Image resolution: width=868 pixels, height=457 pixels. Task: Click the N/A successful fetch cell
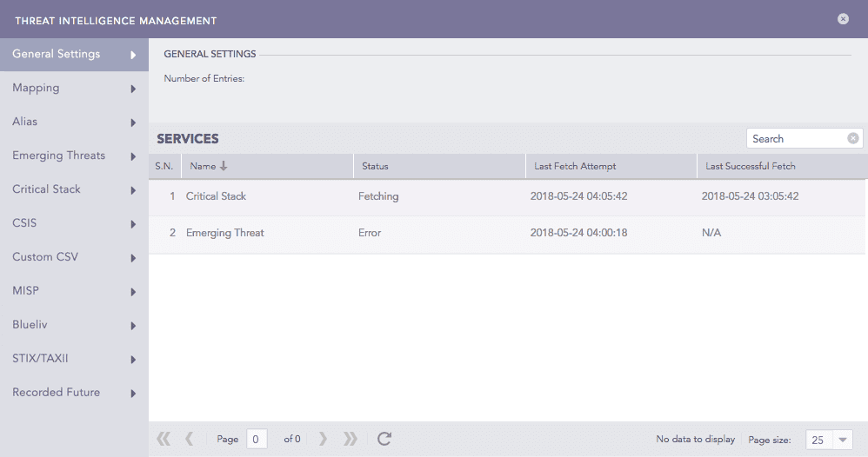(x=711, y=233)
